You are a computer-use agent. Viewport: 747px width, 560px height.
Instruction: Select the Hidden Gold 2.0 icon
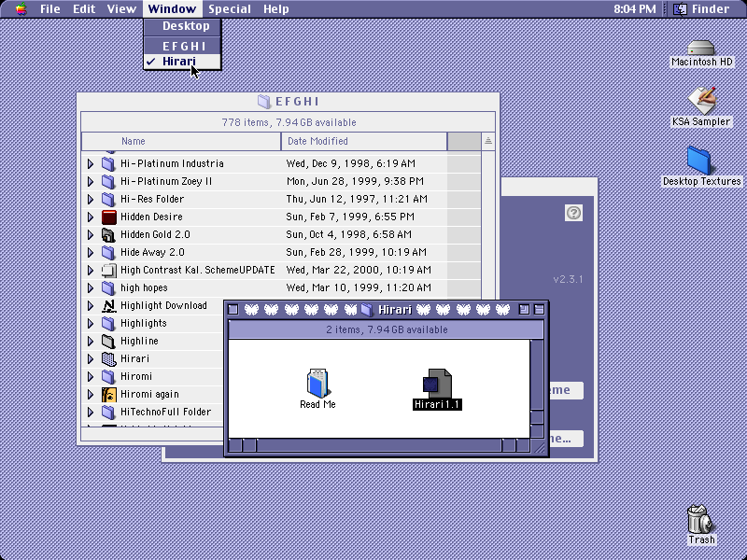(108, 234)
